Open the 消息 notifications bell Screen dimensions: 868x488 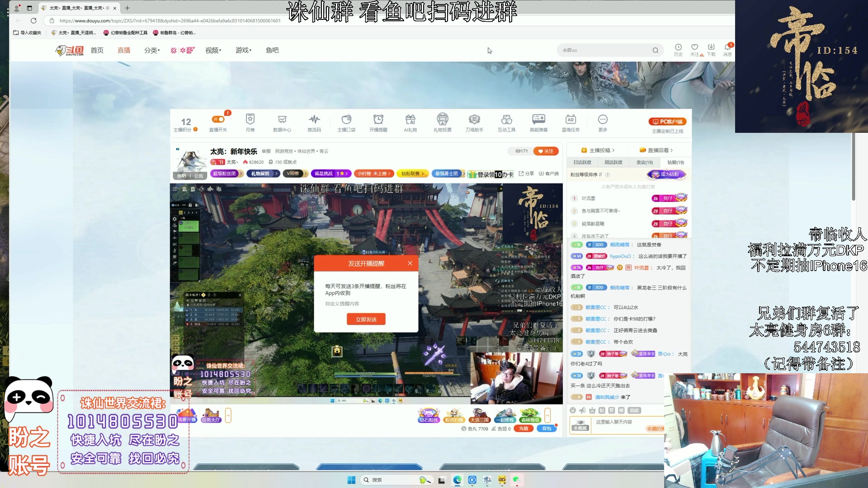tap(727, 50)
